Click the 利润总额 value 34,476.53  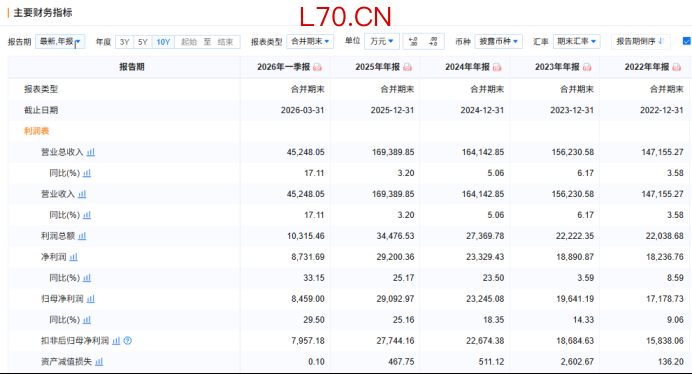point(395,236)
